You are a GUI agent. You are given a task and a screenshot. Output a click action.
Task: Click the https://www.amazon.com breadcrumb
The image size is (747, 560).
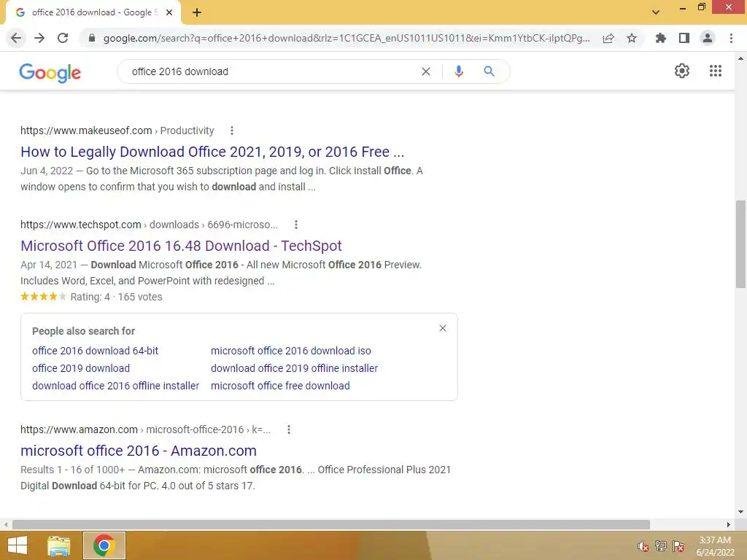pos(79,429)
